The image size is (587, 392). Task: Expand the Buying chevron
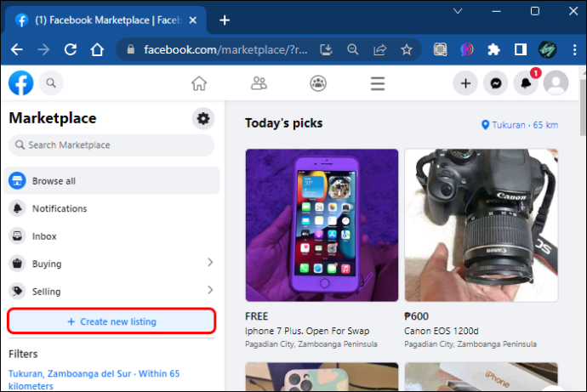210,263
